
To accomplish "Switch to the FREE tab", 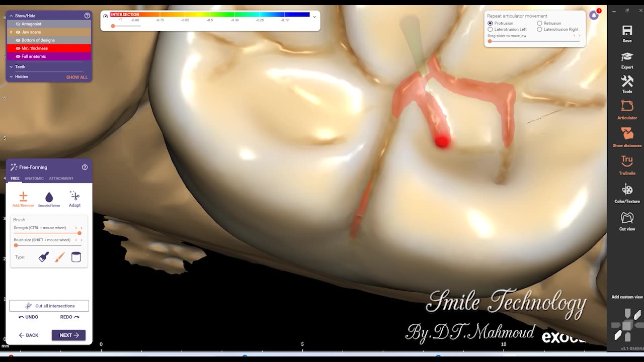I will [15, 178].
